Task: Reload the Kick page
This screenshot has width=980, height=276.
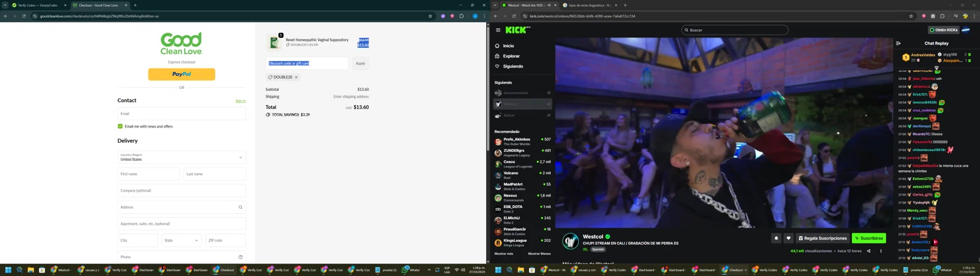Action: tap(514, 16)
